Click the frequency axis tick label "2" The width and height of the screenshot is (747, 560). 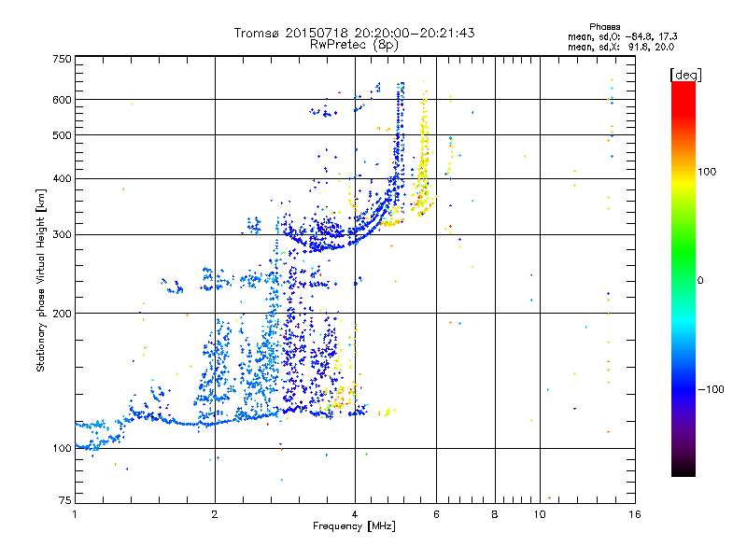pyautogui.click(x=215, y=514)
